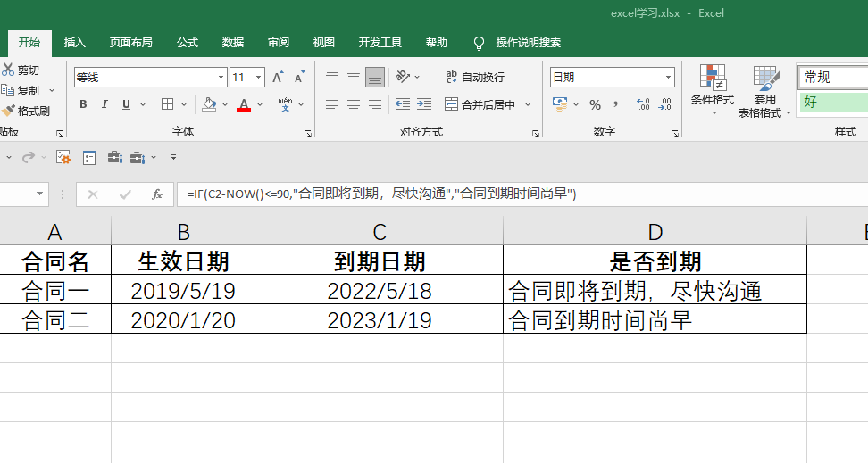Open text orientation options

coord(403,77)
